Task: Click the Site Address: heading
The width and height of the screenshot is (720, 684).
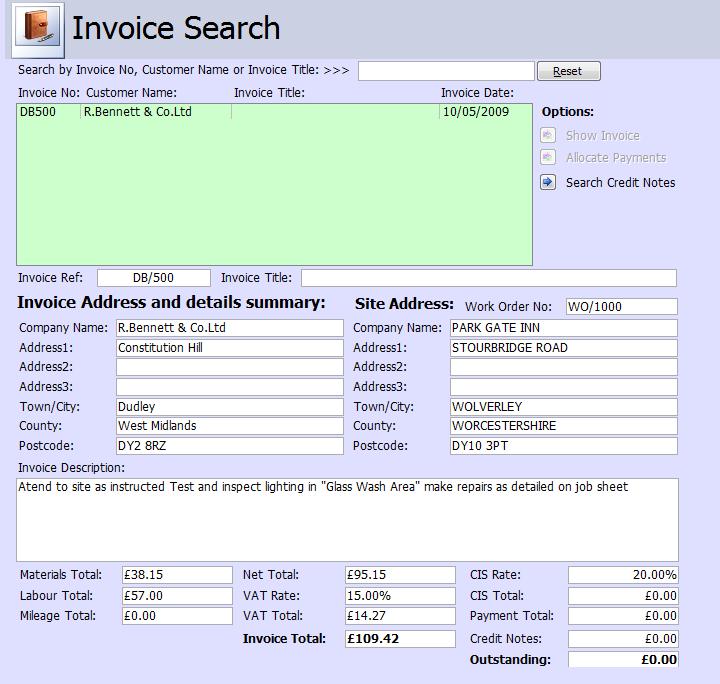Action: click(x=404, y=304)
